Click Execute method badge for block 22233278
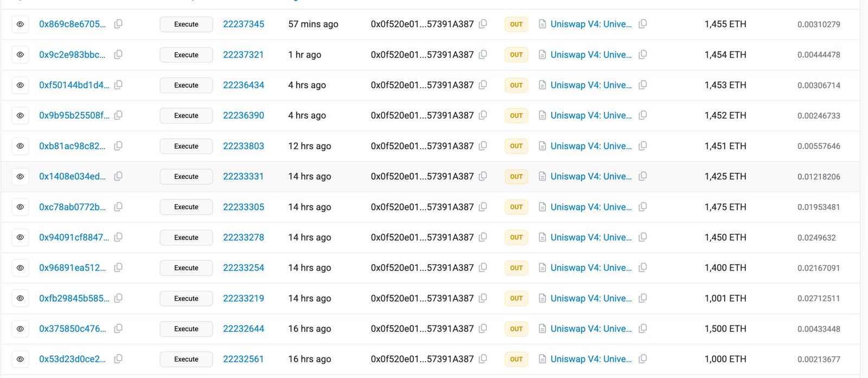The image size is (868, 378). (186, 238)
